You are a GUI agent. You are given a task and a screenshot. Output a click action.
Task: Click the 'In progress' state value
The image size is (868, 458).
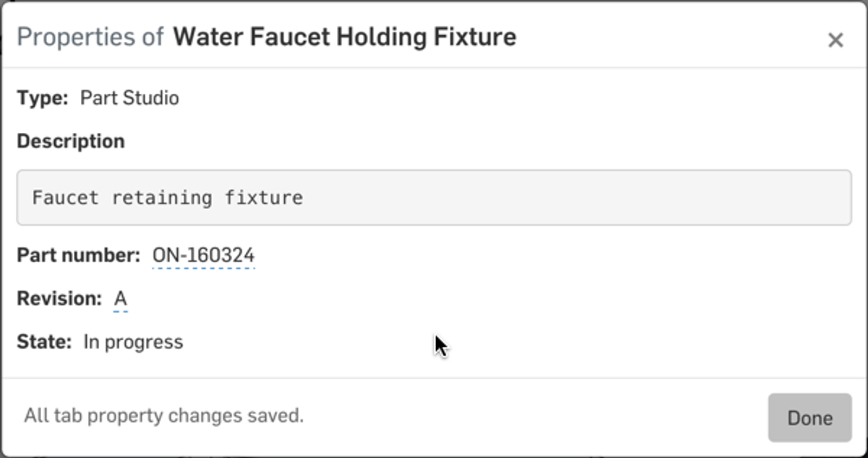tap(133, 342)
